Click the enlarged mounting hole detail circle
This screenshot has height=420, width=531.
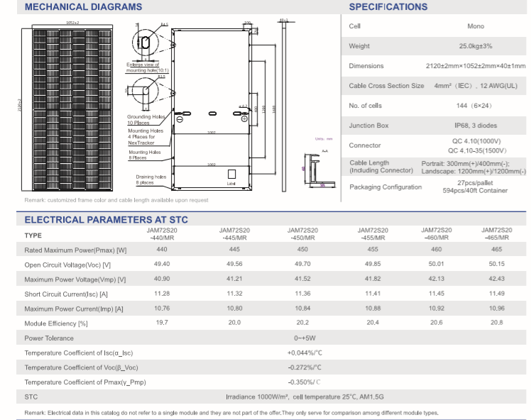pos(146,43)
